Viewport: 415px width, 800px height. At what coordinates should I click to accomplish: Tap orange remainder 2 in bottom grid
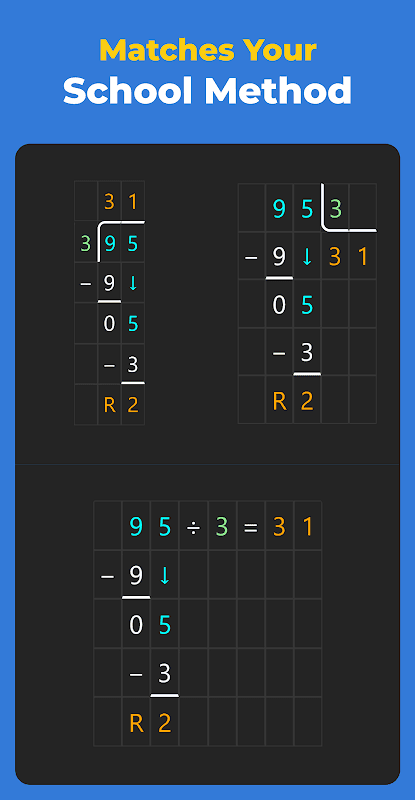[164, 723]
